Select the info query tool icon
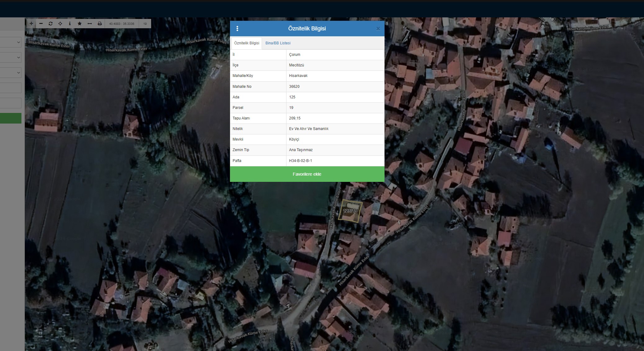Screen dimensions: 644x351 coord(70,24)
